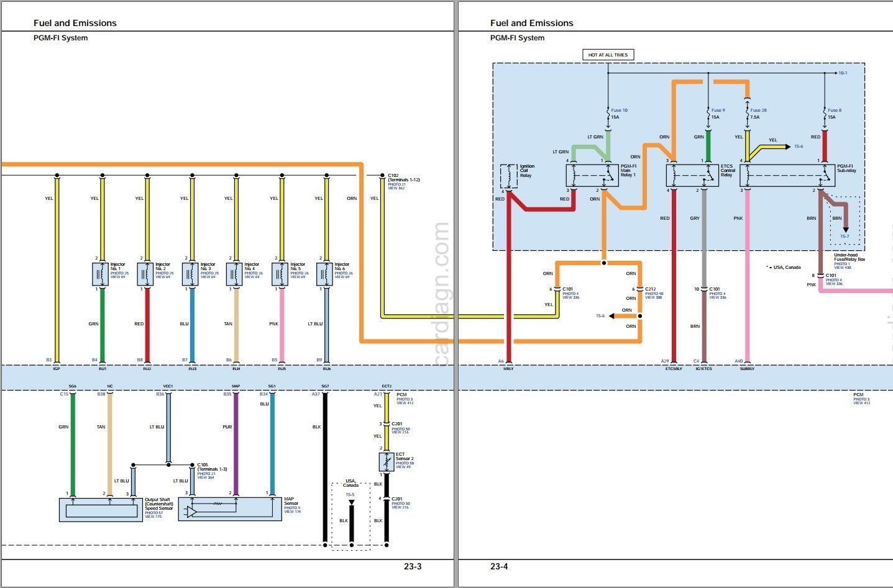Select the ECT Sensor 2 symbol

(x=386, y=462)
